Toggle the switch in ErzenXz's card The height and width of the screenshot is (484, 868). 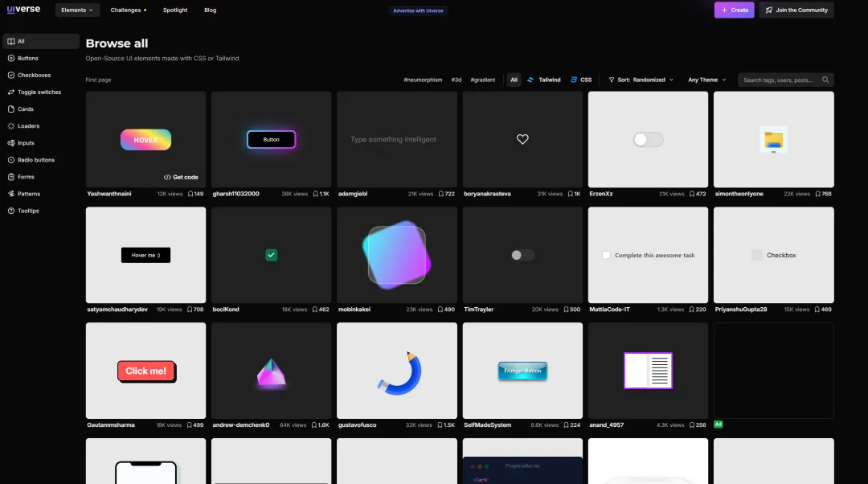pos(648,140)
